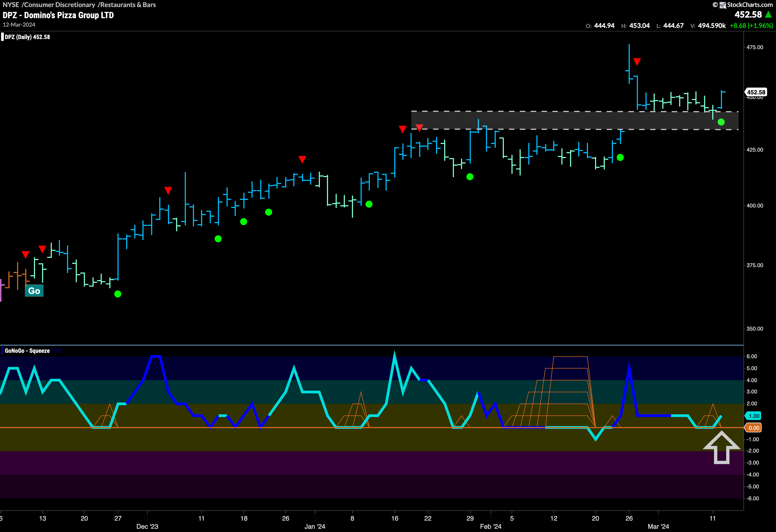Click the red triangle above the late December high
The width and height of the screenshot is (776, 532).
[302, 159]
